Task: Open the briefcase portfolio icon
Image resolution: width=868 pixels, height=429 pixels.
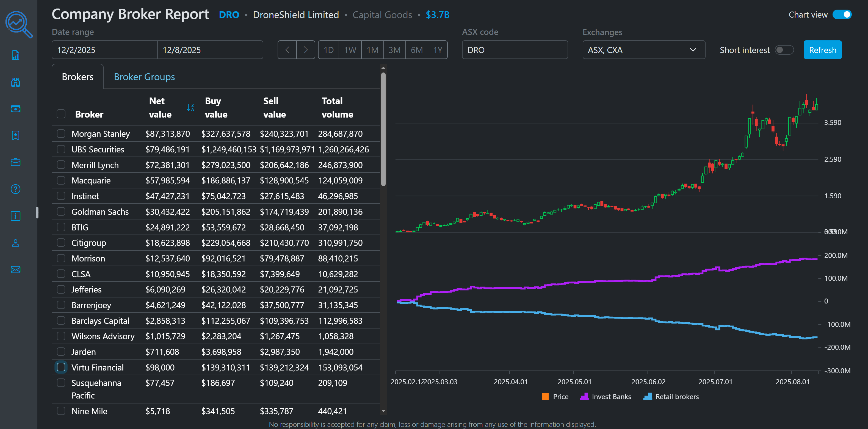Action: tap(15, 162)
